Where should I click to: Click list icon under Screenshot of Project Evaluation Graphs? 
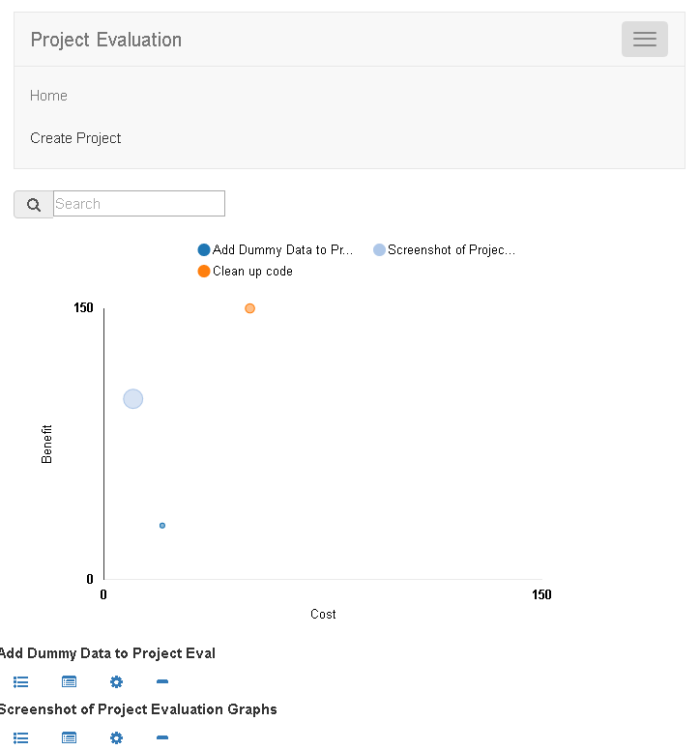click(x=21, y=738)
